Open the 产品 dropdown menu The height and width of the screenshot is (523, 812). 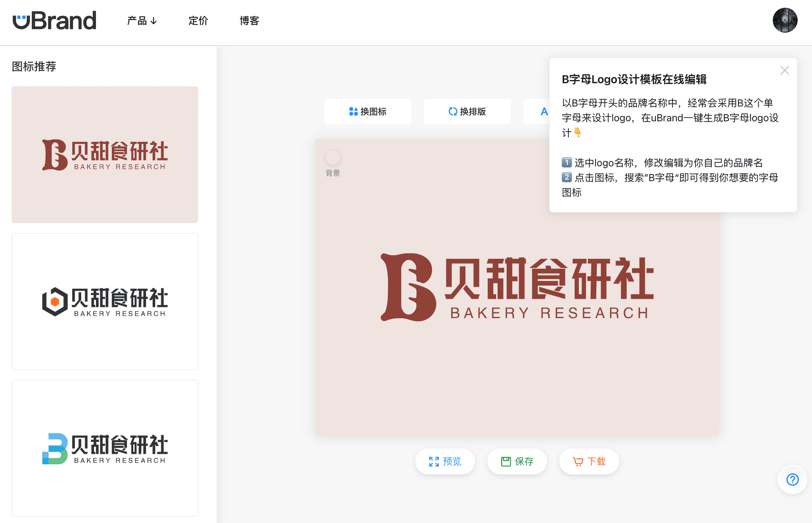tap(142, 21)
